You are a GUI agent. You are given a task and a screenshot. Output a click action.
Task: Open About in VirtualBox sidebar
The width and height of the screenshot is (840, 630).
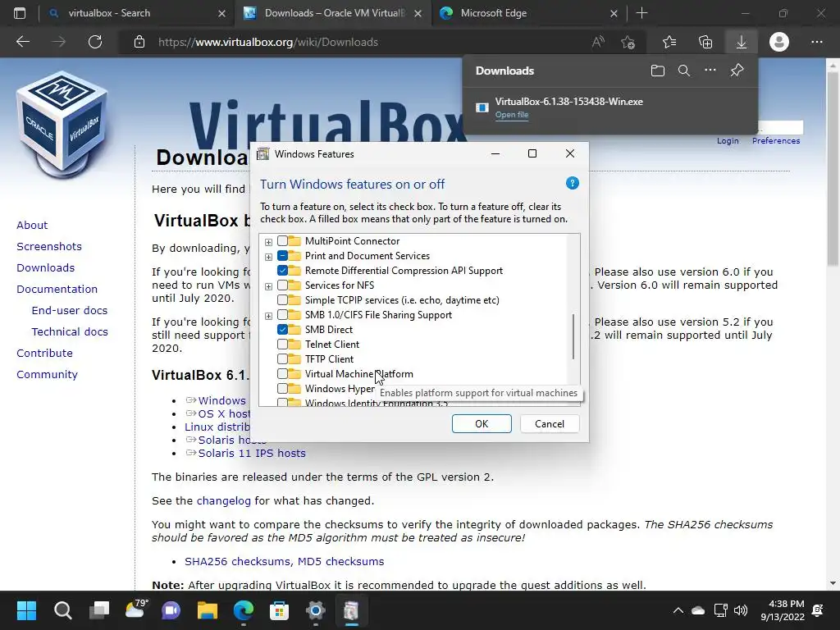click(x=32, y=225)
